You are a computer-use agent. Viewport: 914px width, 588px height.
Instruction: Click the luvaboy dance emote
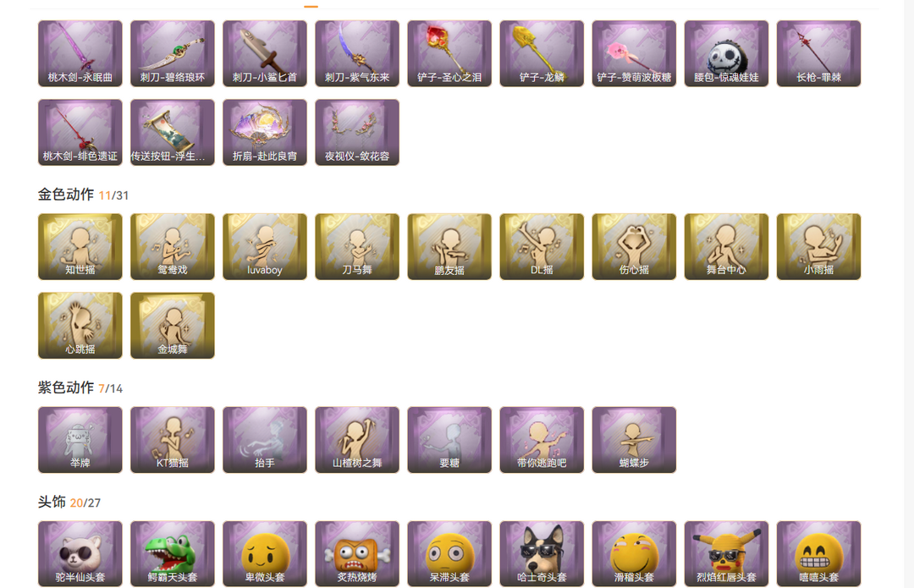(x=265, y=246)
